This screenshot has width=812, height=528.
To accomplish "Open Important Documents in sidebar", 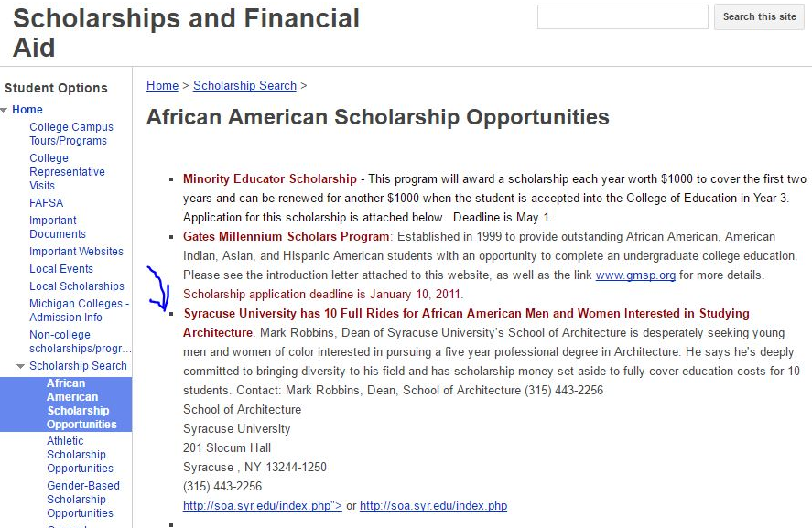I will [x=58, y=227].
